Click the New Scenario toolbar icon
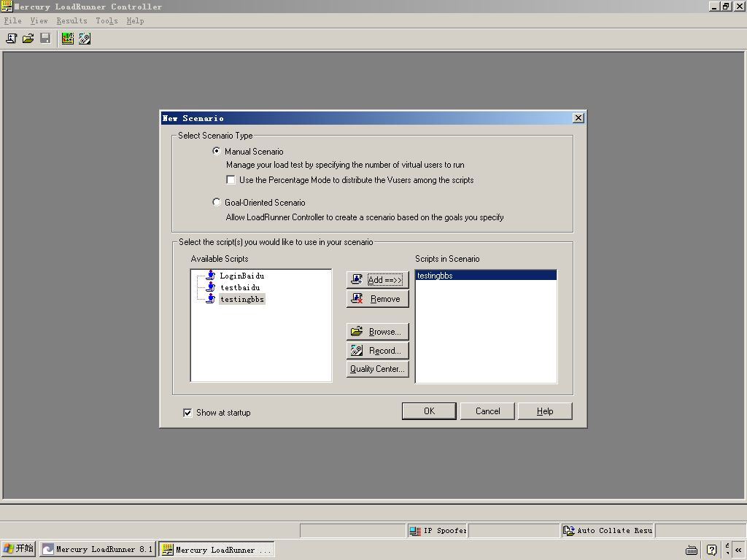 (12, 39)
